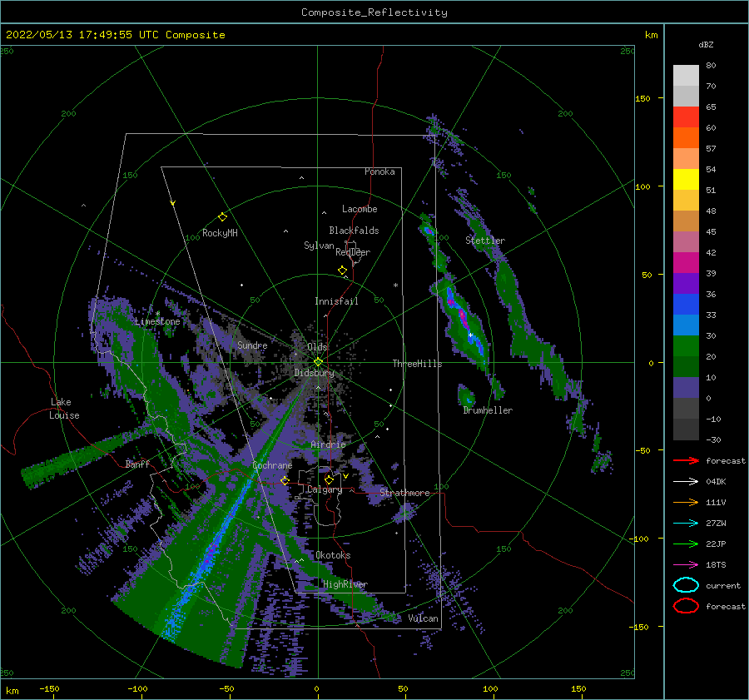This screenshot has height=700, width=749.
Task: Click the Olds city label
Action: point(317,347)
